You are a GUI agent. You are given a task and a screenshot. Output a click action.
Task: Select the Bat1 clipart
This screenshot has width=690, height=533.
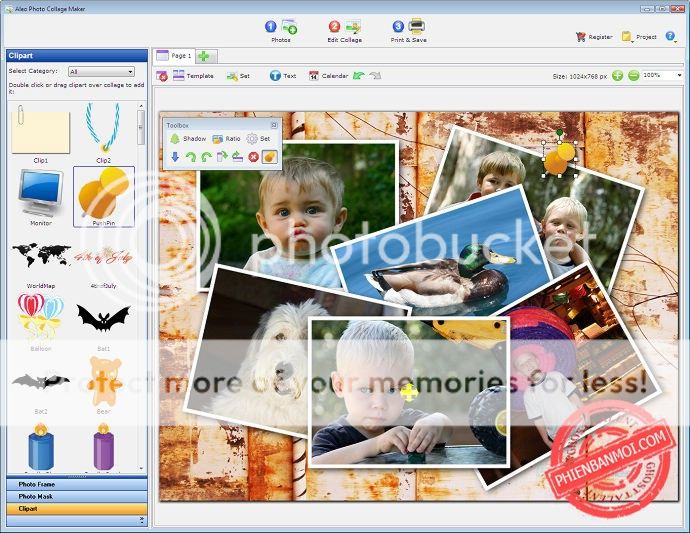103,322
